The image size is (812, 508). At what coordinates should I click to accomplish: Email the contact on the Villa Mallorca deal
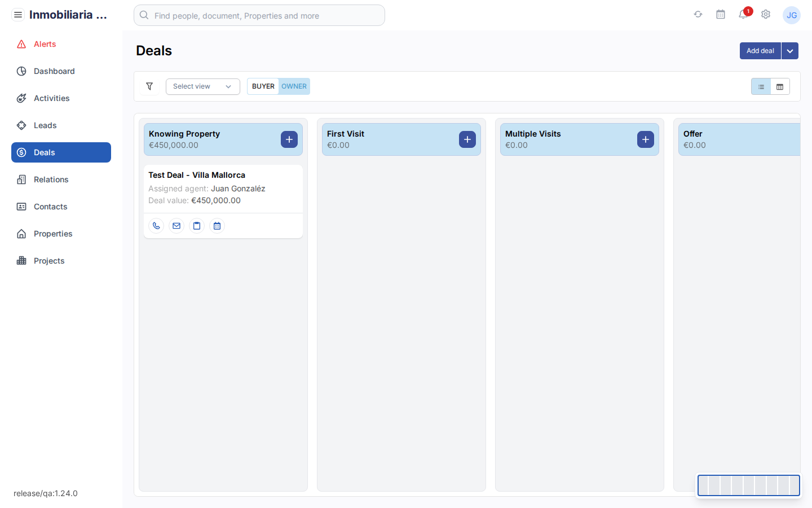pyautogui.click(x=176, y=225)
